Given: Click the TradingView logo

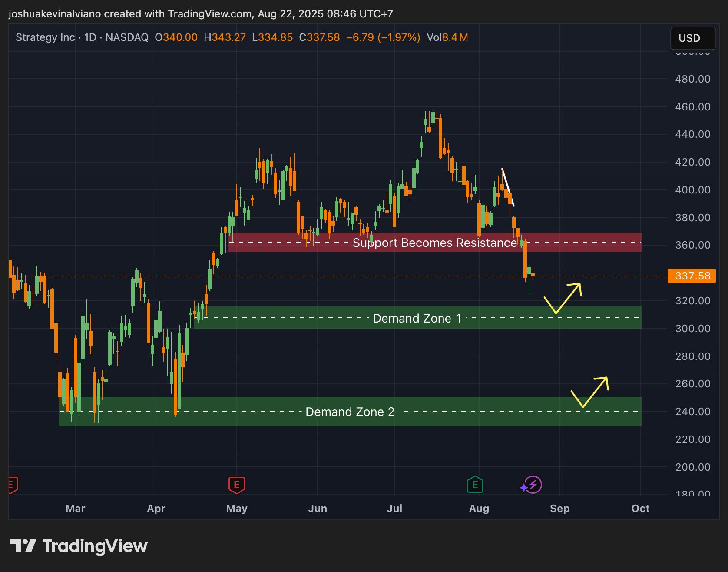Looking at the screenshot, I should (x=79, y=546).
